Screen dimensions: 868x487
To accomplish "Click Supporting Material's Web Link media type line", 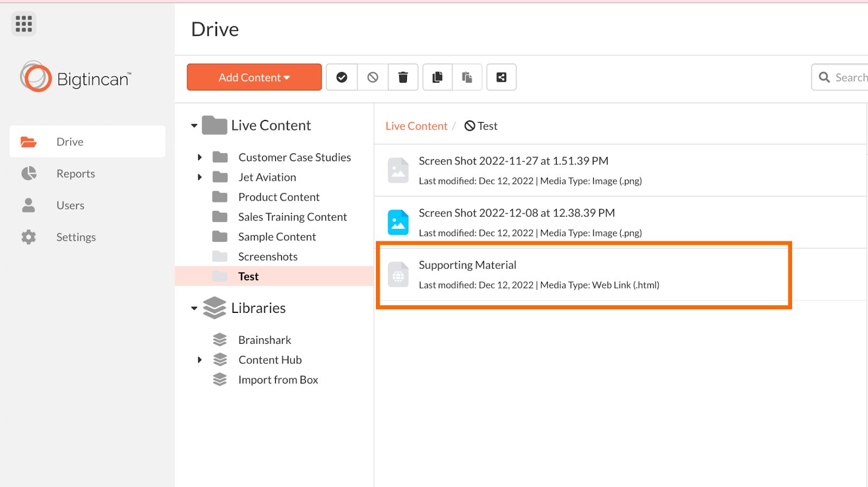I will [x=539, y=285].
